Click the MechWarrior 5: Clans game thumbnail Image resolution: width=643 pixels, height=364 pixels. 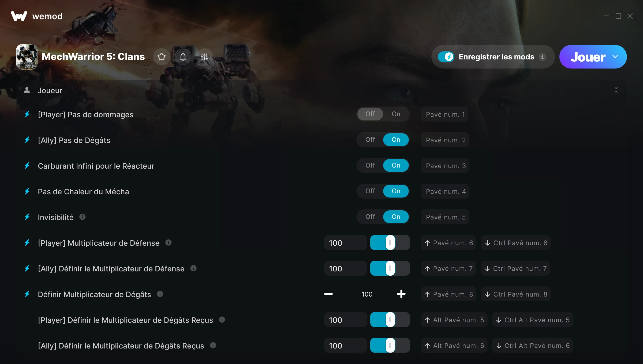click(x=27, y=57)
